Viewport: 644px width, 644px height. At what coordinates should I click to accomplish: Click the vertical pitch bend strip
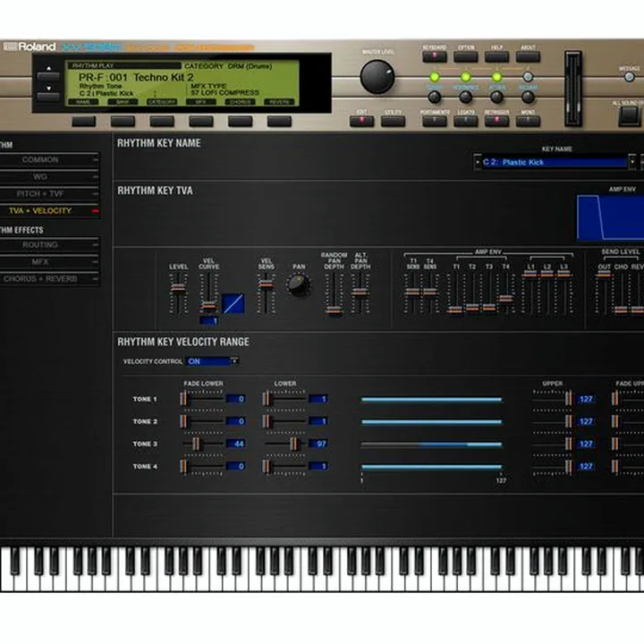(573, 88)
